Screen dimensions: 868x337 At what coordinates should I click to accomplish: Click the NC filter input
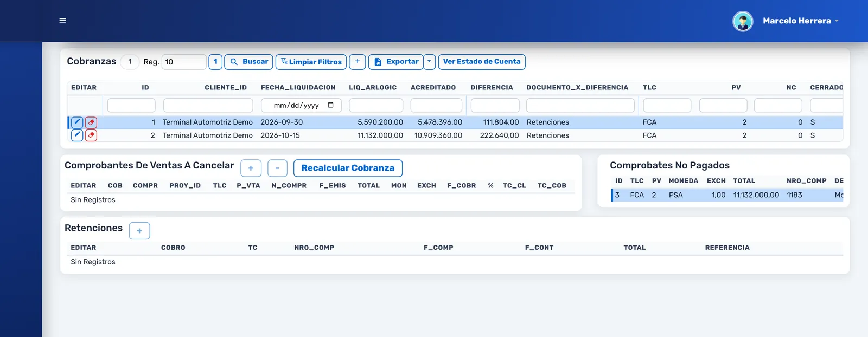[778, 105]
